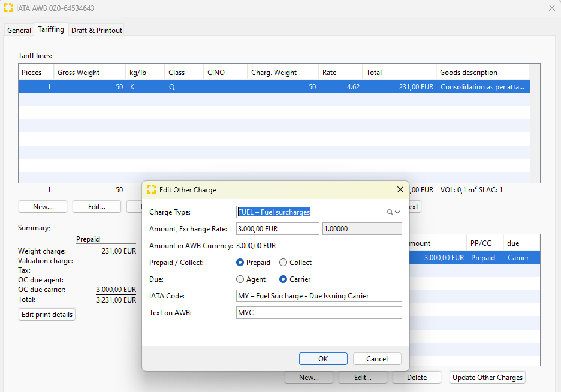This screenshot has height=392, width=561.
Task: Click the Gross Weight column header
Action: [89, 73]
